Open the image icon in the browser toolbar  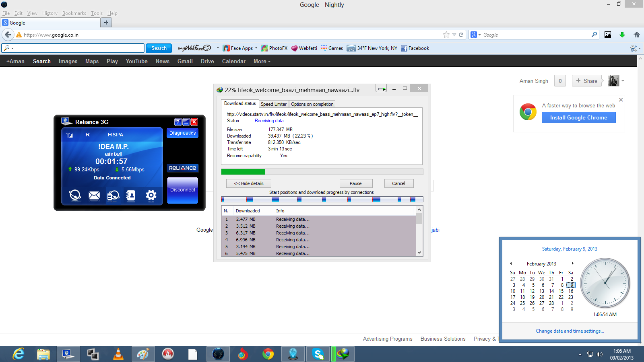point(608,35)
